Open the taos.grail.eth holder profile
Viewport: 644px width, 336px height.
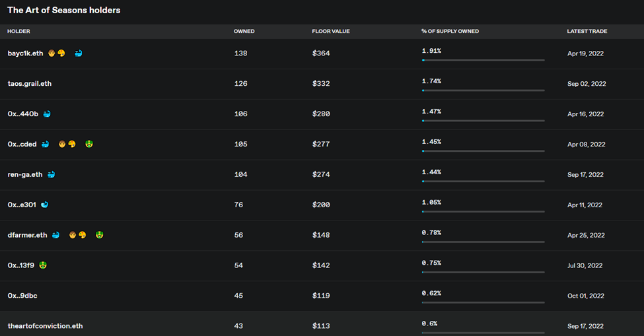coord(30,83)
